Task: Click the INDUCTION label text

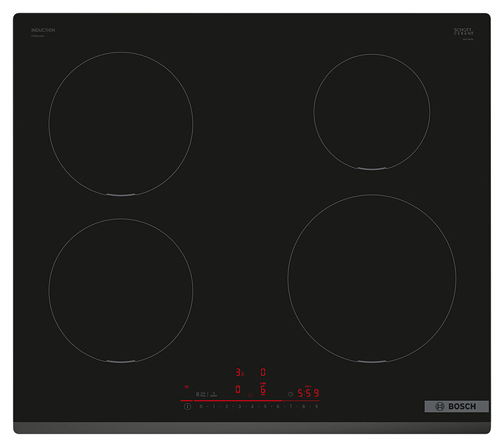Action: point(43,30)
